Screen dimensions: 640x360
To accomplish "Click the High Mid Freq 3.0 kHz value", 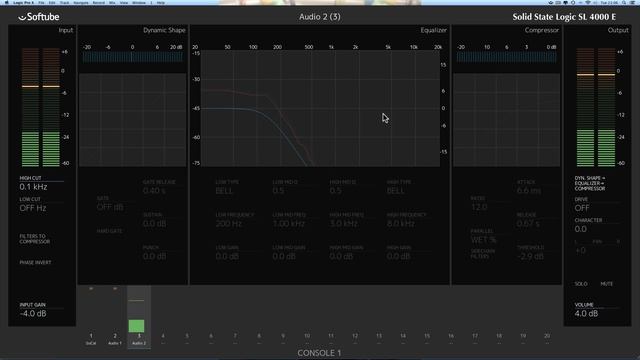I will [344, 224].
